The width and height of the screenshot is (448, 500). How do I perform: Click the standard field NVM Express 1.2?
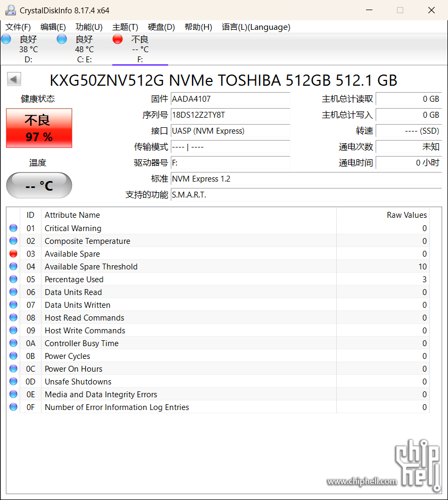306,178
